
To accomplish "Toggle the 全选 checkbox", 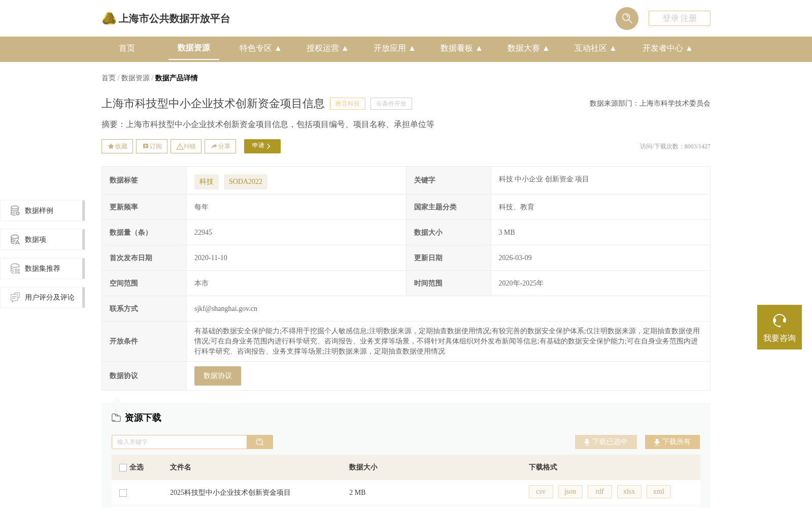I will [x=123, y=467].
